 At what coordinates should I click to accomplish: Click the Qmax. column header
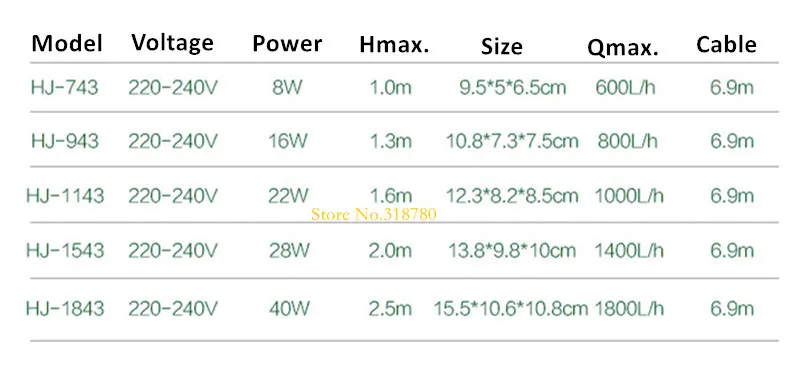[622, 48]
